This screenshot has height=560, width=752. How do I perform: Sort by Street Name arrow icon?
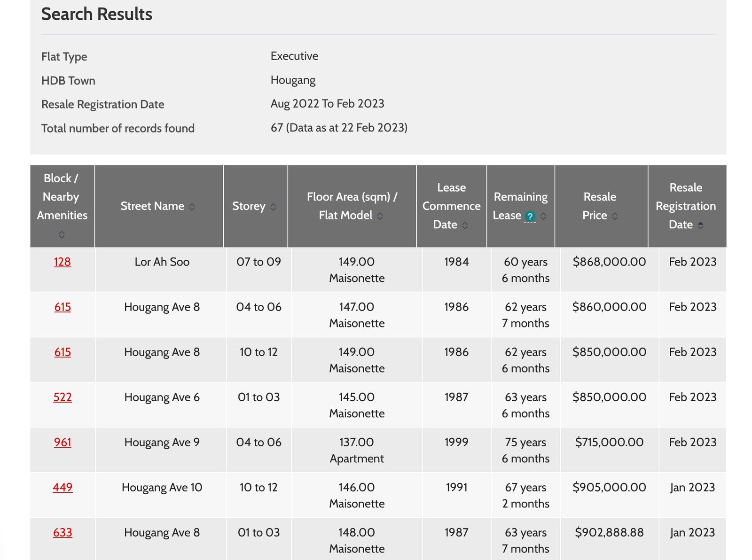(192, 207)
